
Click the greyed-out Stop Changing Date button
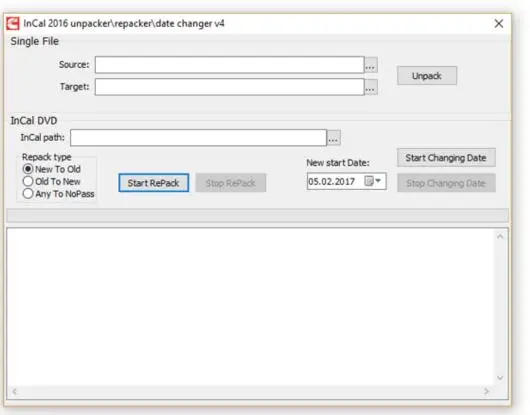pos(446,183)
